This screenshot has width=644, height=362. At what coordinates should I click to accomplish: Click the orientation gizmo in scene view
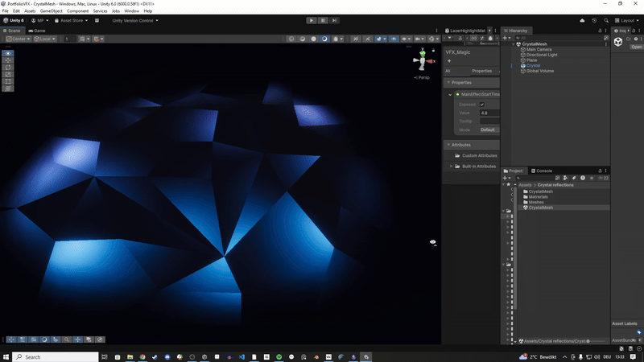click(421, 60)
